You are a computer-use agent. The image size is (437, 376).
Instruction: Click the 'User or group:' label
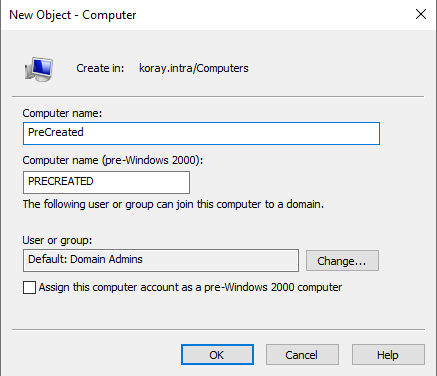coord(57,240)
